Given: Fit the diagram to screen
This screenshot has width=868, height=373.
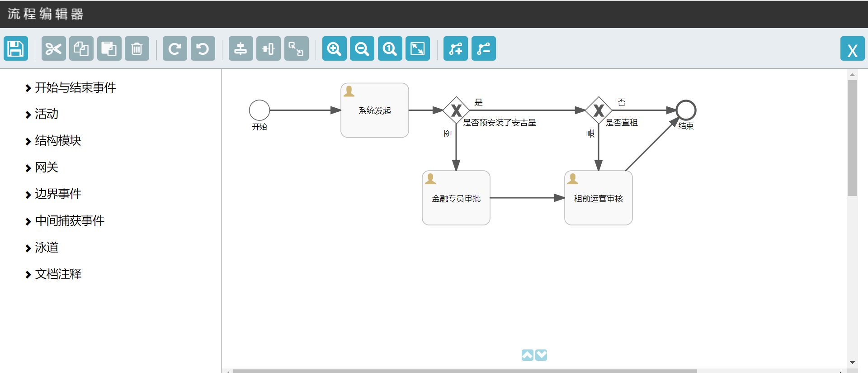Looking at the screenshot, I should (x=418, y=48).
